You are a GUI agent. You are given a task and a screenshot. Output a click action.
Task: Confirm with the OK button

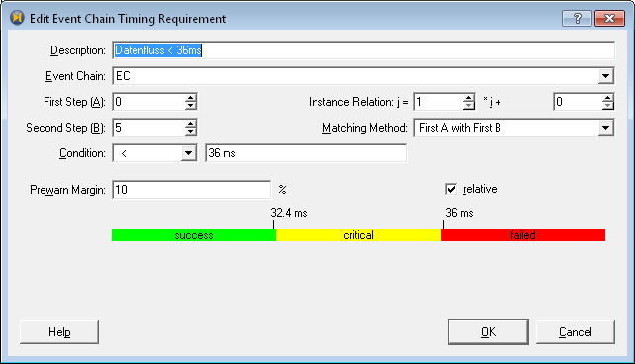click(x=489, y=332)
